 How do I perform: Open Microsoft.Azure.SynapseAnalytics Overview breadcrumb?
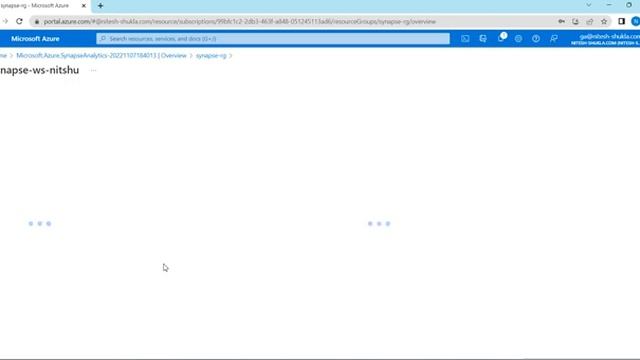coord(101,56)
